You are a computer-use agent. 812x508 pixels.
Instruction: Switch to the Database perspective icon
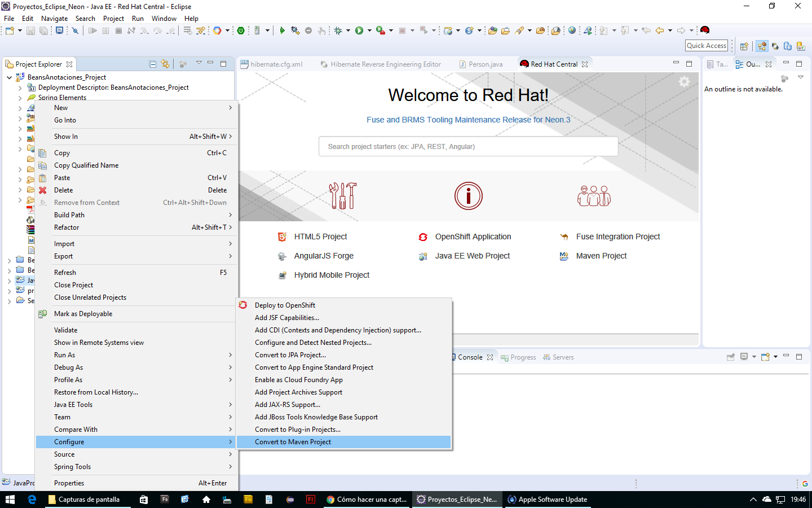tap(788, 46)
